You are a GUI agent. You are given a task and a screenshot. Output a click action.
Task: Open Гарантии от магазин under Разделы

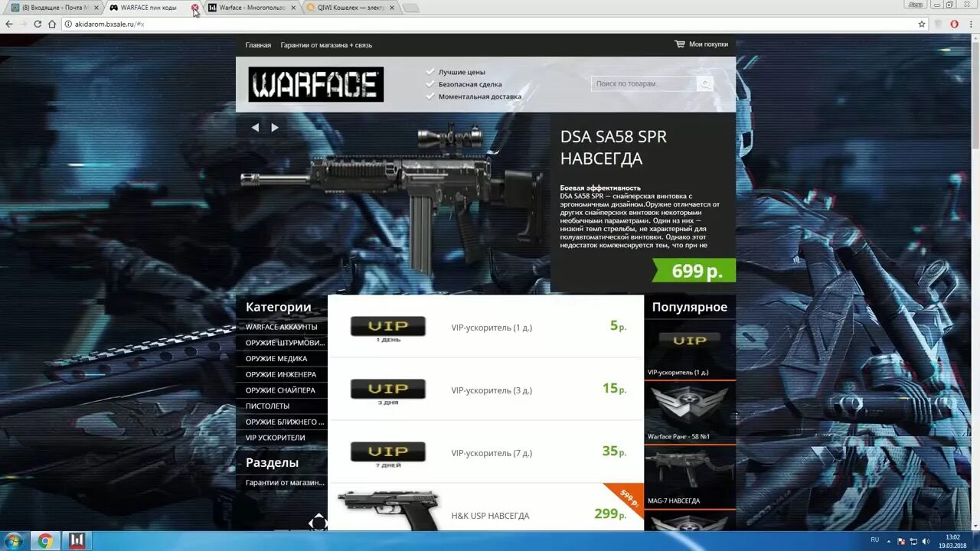[x=285, y=483]
